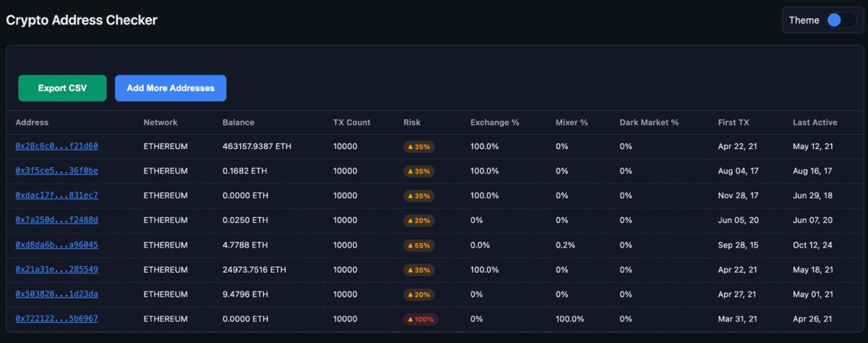
Task: Open address link 0xdac17f...831ec7
Action: (56, 195)
